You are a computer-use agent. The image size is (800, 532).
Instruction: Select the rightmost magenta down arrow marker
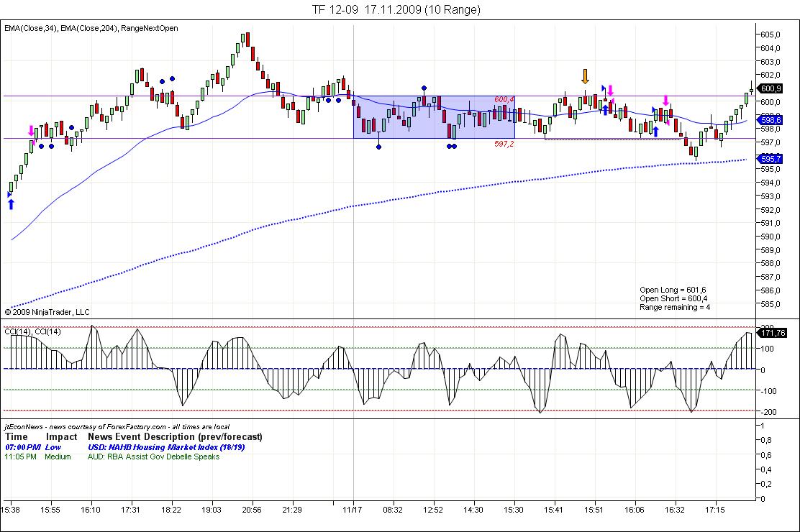pyautogui.click(x=667, y=101)
